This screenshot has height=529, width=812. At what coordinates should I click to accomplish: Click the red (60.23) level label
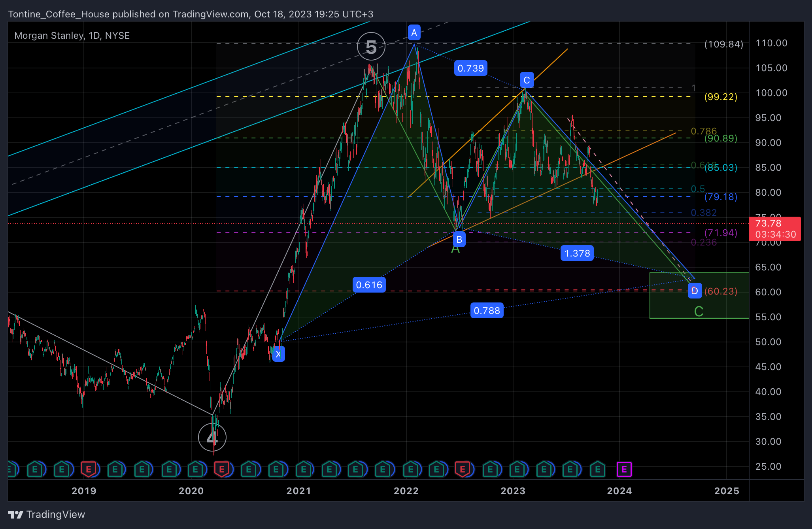(721, 291)
